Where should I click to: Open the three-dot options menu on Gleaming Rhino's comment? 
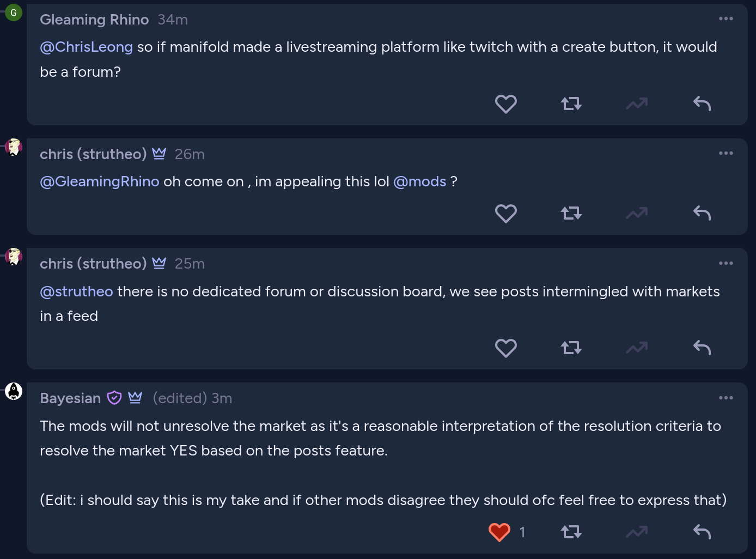(x=725, y=19)
